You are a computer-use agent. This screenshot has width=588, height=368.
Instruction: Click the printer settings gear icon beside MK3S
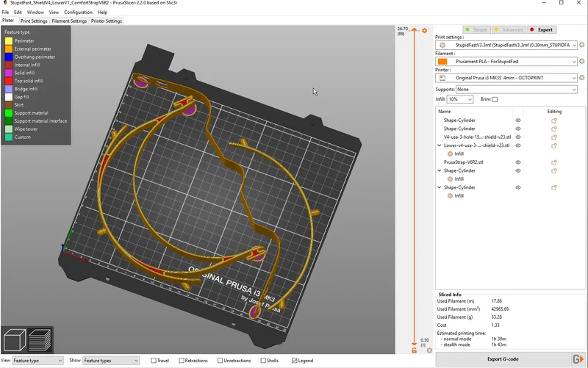coord(581,78)
